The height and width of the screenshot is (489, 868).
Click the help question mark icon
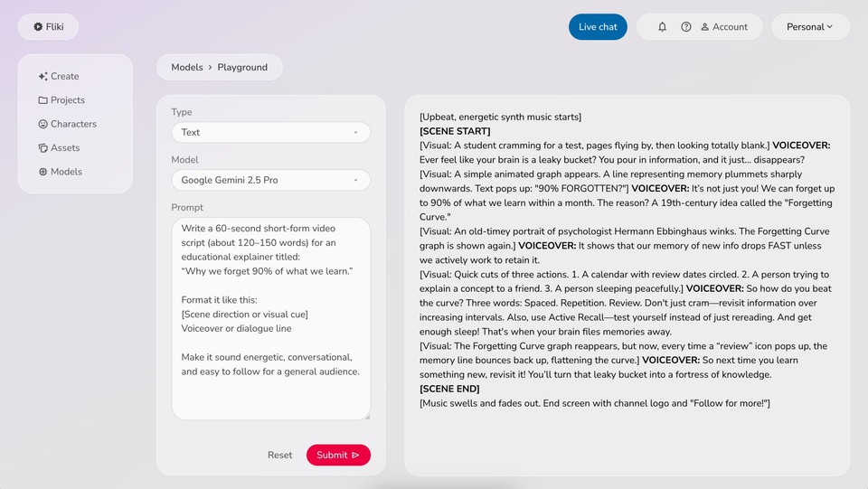pyautogui.click(x=686, y=27)
